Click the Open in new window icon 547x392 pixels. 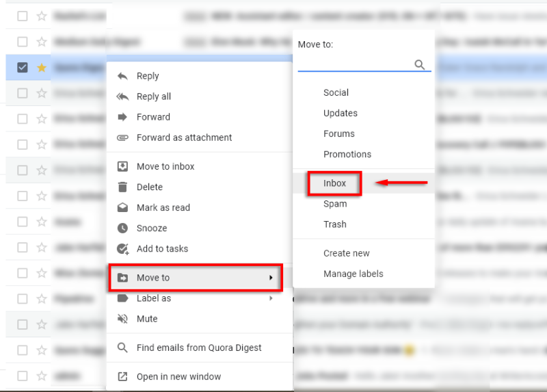123,376
